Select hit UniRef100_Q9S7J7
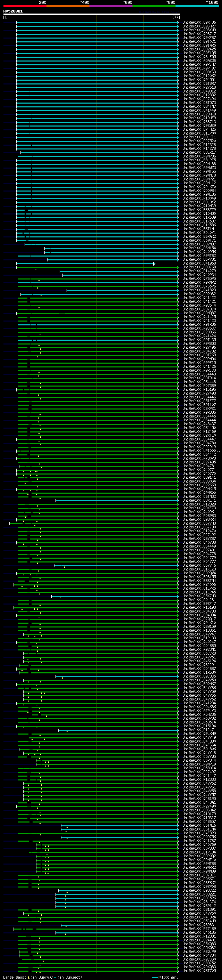Image resolution: width=222 pixels, height=980 pixels. [x=199, y=34]
